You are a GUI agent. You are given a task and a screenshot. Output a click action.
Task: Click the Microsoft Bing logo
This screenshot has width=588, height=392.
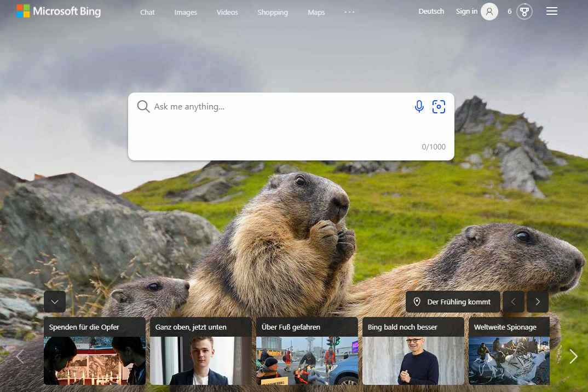[59, 11]
